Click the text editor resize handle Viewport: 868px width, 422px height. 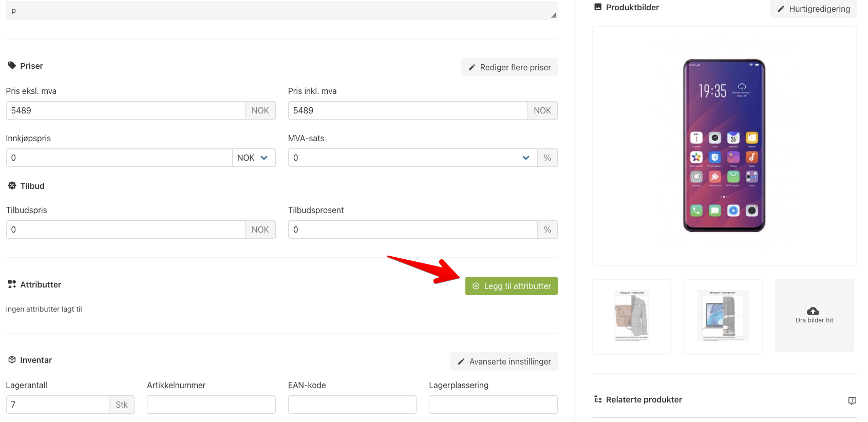click(x=554, y=16)
